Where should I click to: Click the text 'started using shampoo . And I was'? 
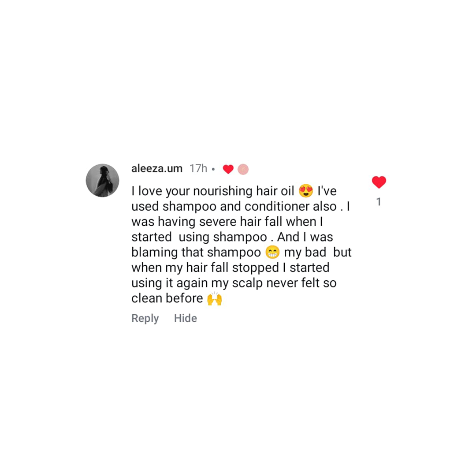pos(232,237)
